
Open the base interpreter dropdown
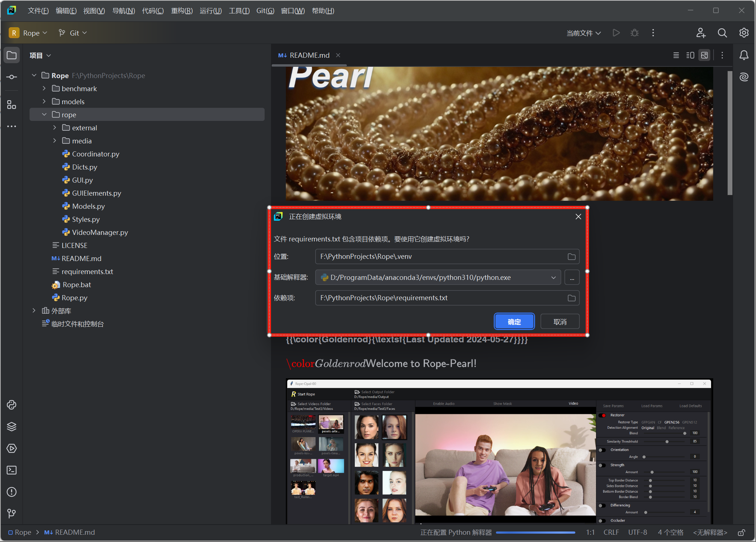pyautogui.click(x=553, y=277)
